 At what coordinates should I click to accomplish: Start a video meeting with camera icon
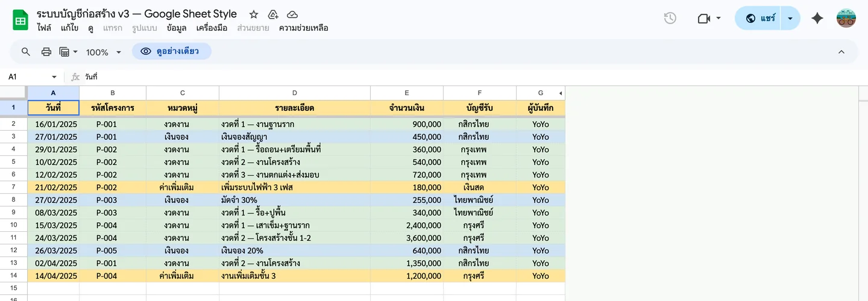pos(703,19)
